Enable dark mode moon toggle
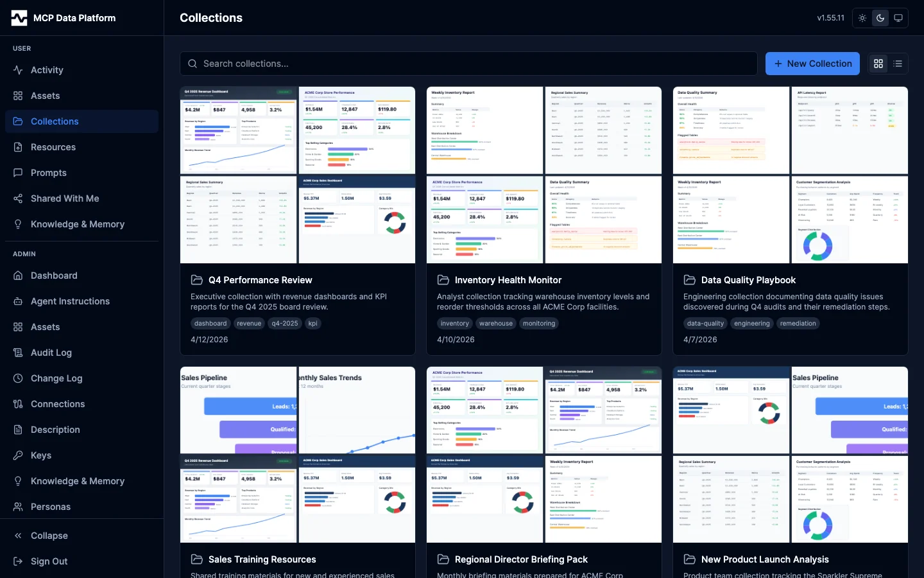Image resolution: width=924 pixels, height=578 pixels. pos(880,18)
